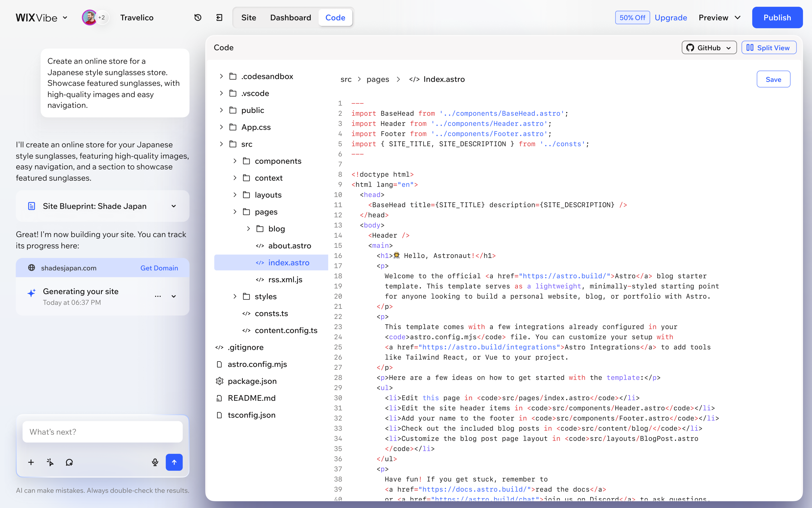812x508 pixels.
Task: Click the code icon next to rss.xml.js
Action: click(x=260, y=280)
